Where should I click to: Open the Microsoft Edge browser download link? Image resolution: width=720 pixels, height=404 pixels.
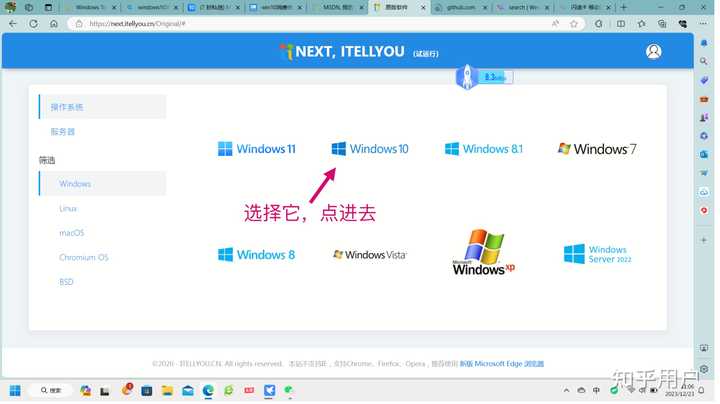501,364
